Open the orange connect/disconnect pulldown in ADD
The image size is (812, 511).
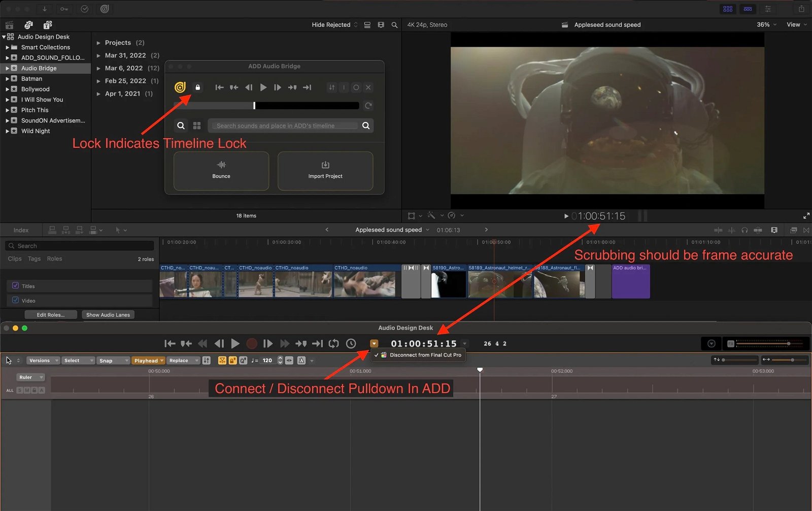click(374, 344)
